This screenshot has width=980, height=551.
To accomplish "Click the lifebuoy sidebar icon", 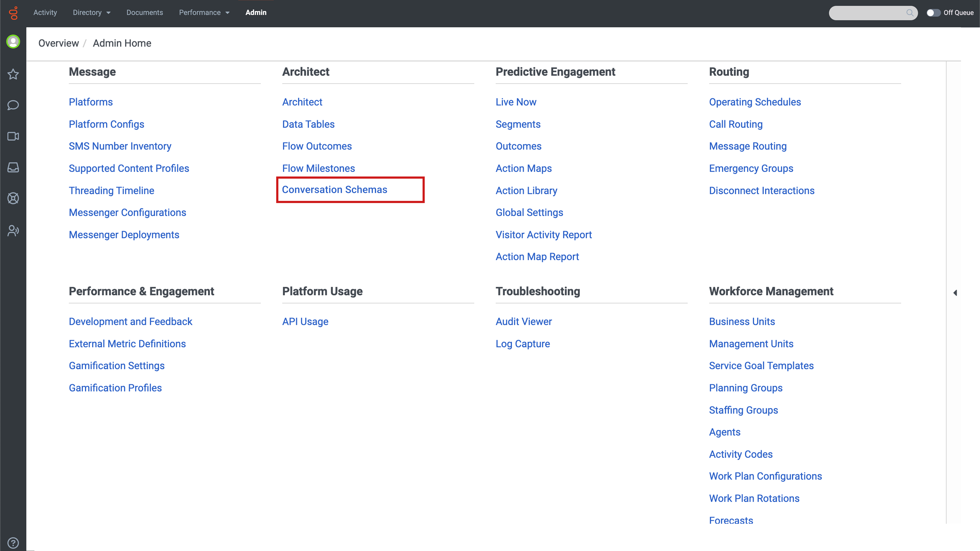I will tap(13, 198).
